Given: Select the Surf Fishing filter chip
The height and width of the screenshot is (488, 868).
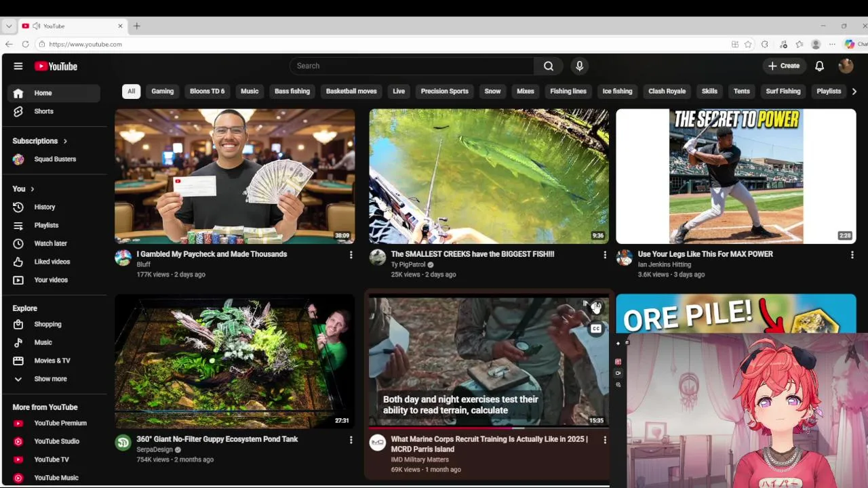Looking at the screenshot, I should click(x=783, y=91).
